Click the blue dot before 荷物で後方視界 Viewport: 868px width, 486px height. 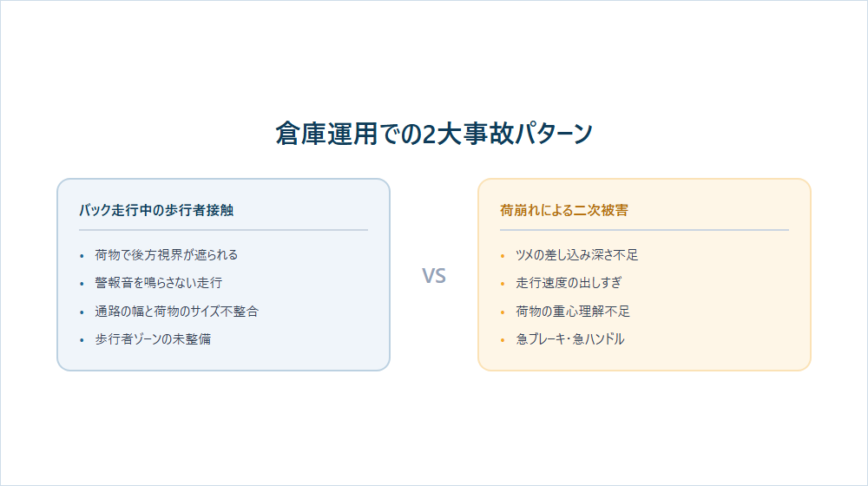click(x=82, y=256)
